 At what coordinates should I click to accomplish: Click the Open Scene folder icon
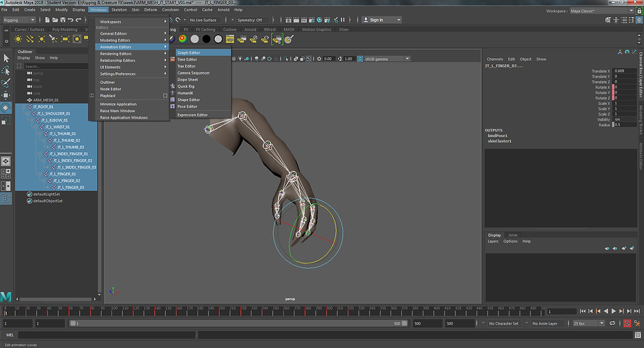tap(55, 20)
